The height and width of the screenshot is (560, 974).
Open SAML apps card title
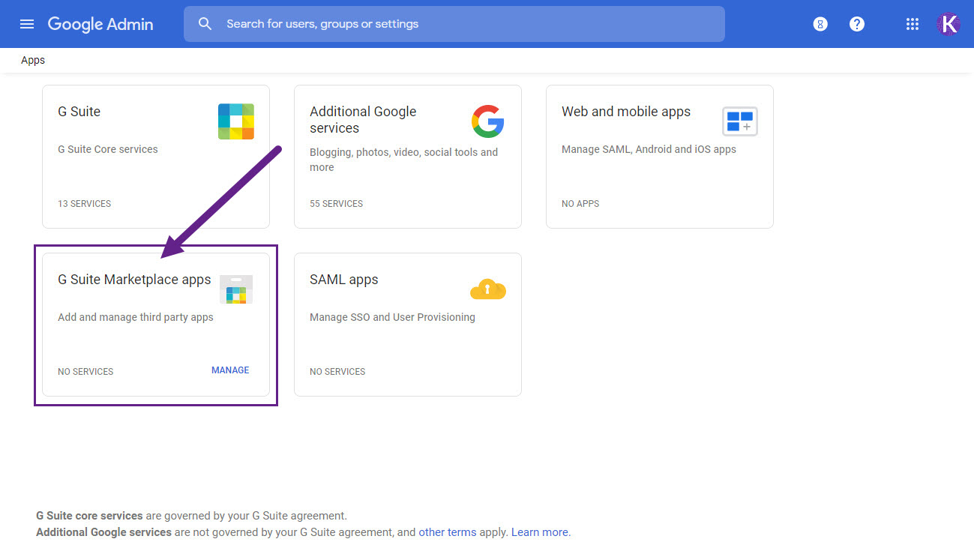tap(344, 280)
